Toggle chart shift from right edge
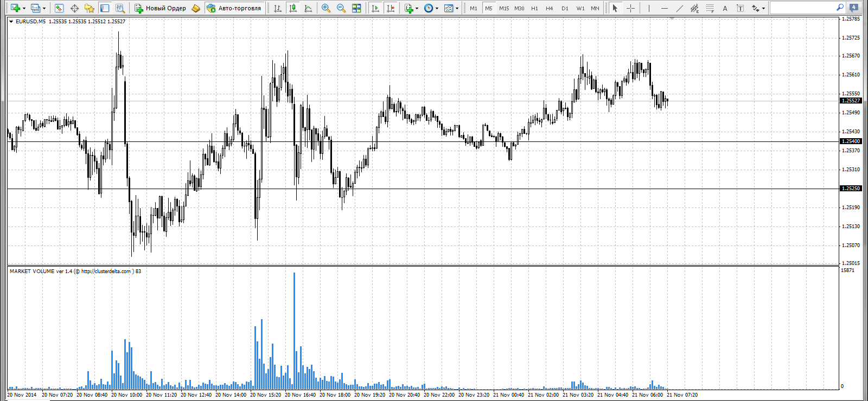 [390, 8]
